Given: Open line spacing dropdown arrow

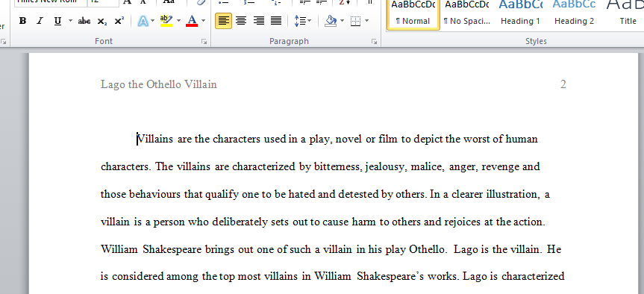Looking at the screenshot, I should click(x=309, y=21).
